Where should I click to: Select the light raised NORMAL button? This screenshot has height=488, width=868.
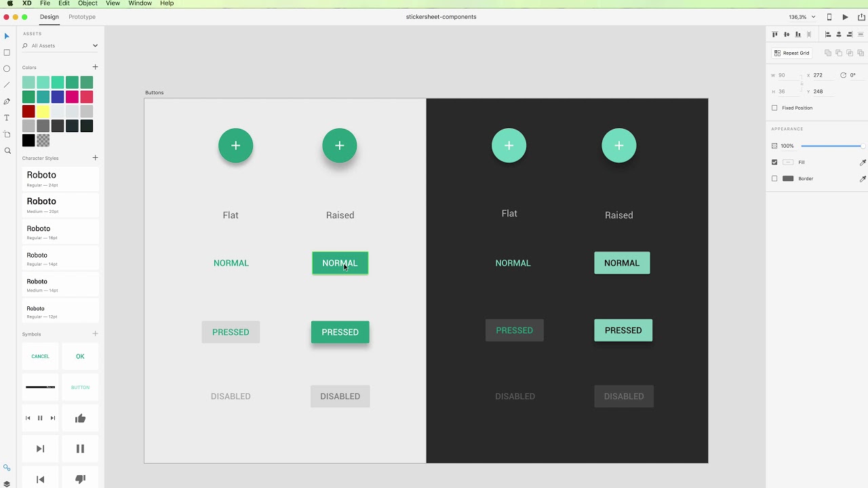tap(340, 263)
